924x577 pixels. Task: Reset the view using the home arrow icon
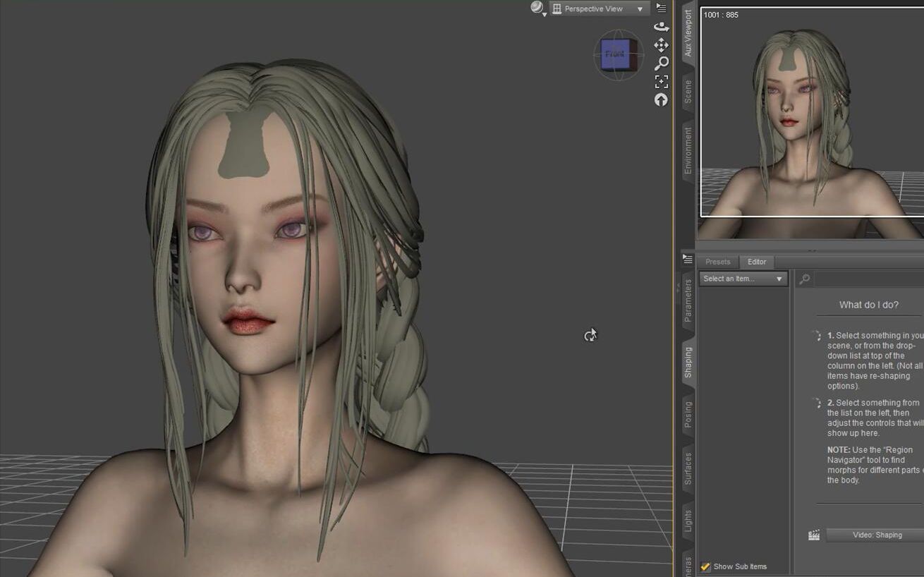point(661,100)
